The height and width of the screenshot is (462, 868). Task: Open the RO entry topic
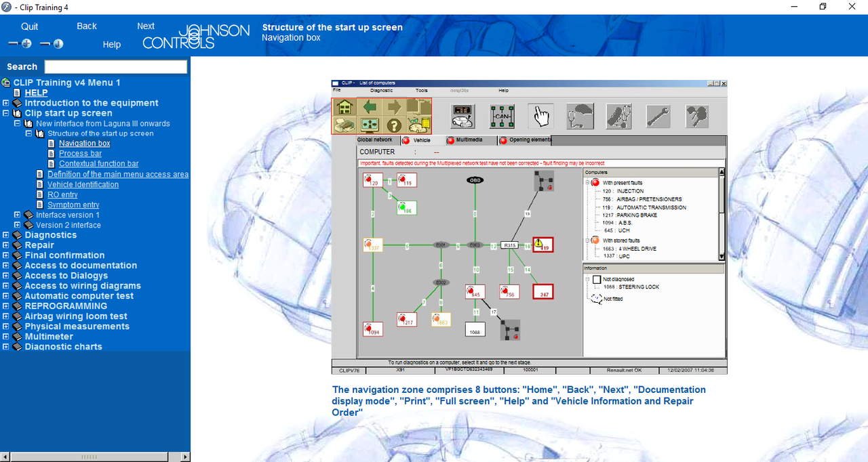tap(62, 194)
